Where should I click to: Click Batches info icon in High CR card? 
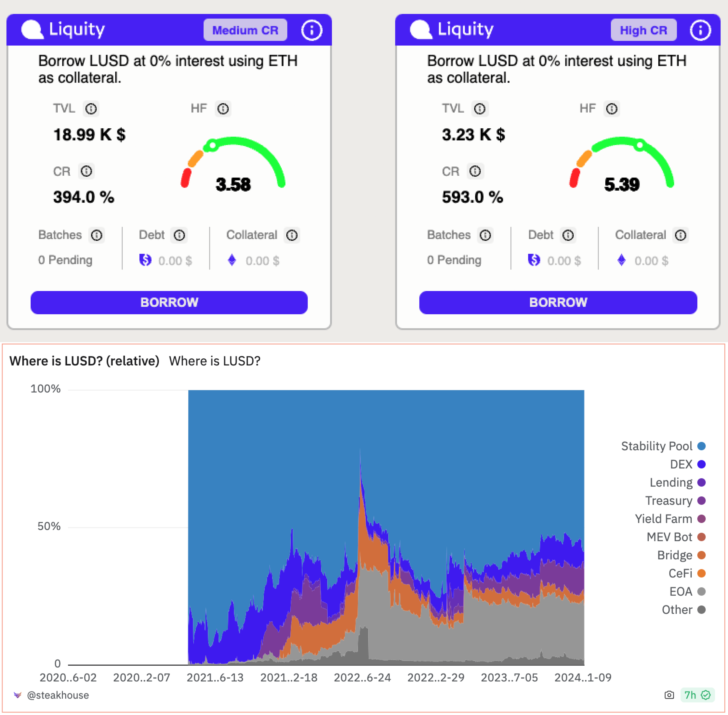485,235
